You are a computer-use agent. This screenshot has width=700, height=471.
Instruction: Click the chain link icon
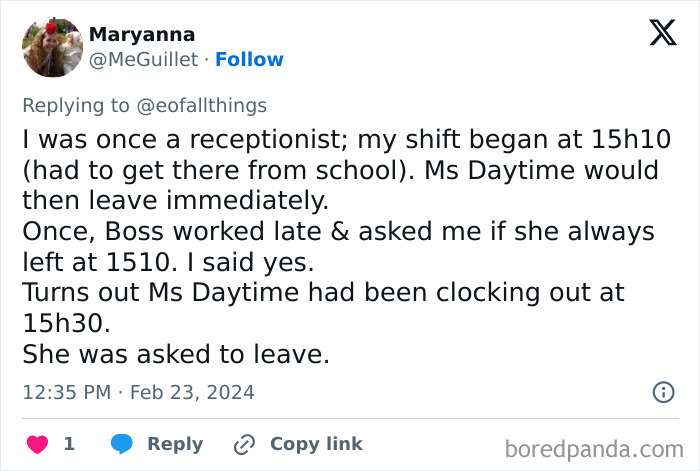244,444
